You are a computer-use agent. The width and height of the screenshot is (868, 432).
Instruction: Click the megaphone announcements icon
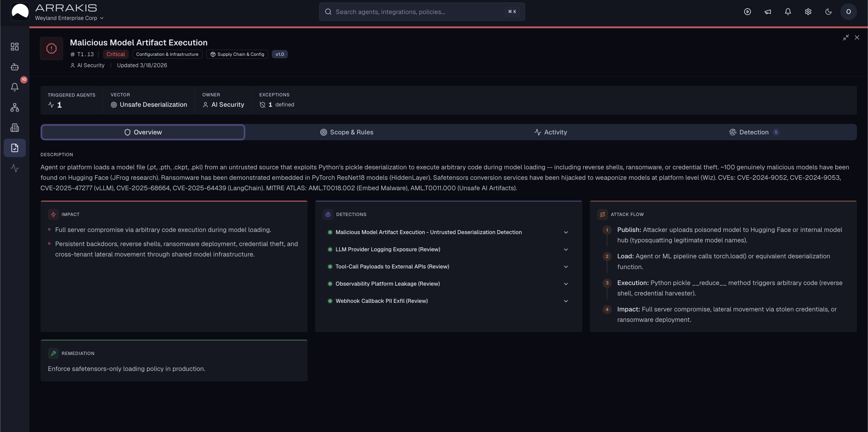pyautogui.click(x=767, y=12)
